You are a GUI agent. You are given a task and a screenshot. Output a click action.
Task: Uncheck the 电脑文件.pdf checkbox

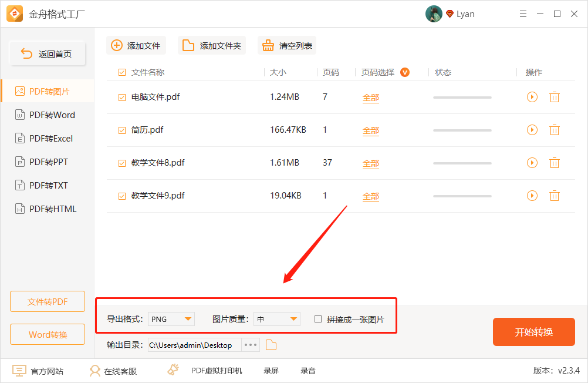click(122, 98)
